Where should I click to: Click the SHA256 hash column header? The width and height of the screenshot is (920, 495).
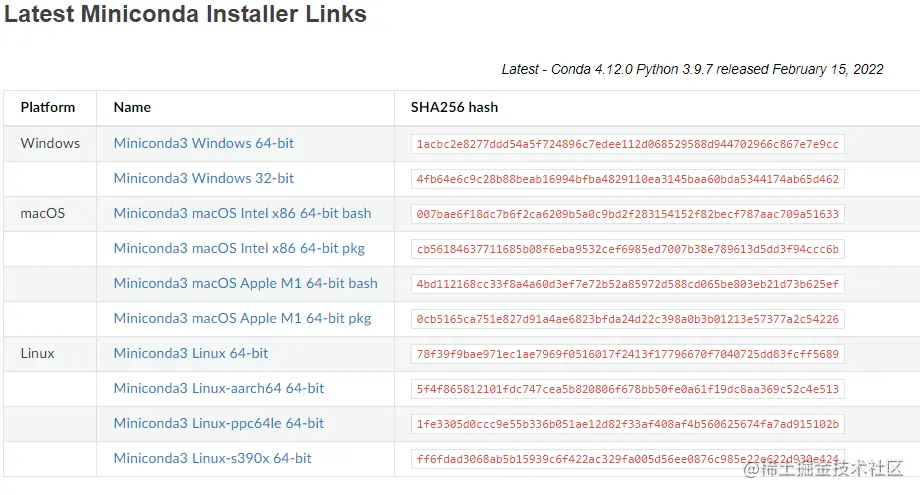454,107
